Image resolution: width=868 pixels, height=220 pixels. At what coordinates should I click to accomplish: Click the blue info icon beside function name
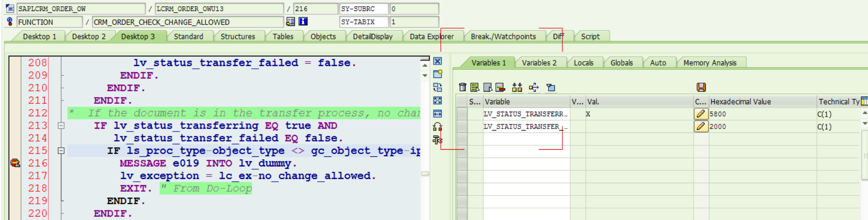click(x=303, y=22)
